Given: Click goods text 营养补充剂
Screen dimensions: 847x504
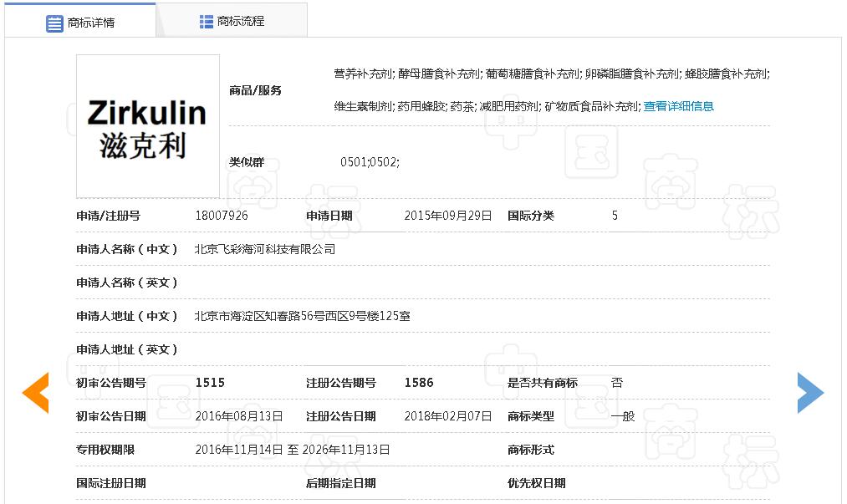Looking at the screenshot, I should tap(363, 74).
